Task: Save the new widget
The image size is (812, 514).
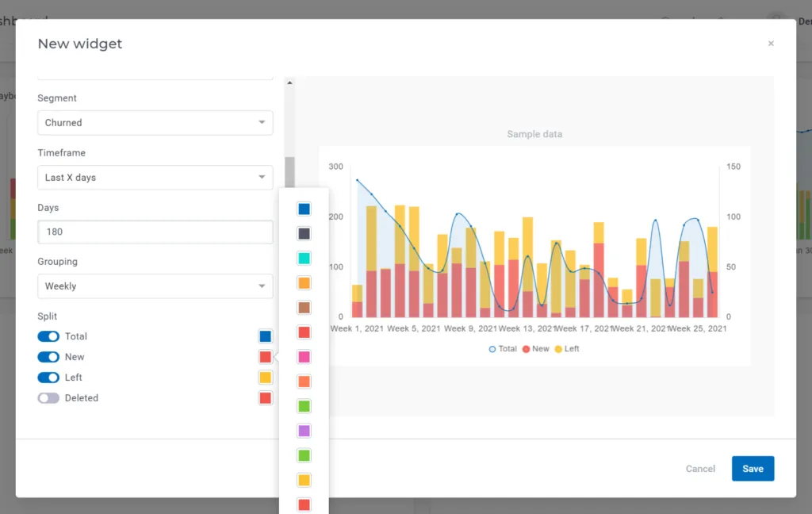Action: click(753, 469)
